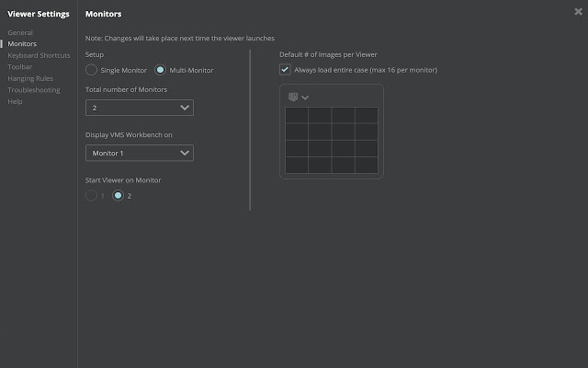
Task: Click the 'Note: Changes will take place' text
Action: [180, 39]
